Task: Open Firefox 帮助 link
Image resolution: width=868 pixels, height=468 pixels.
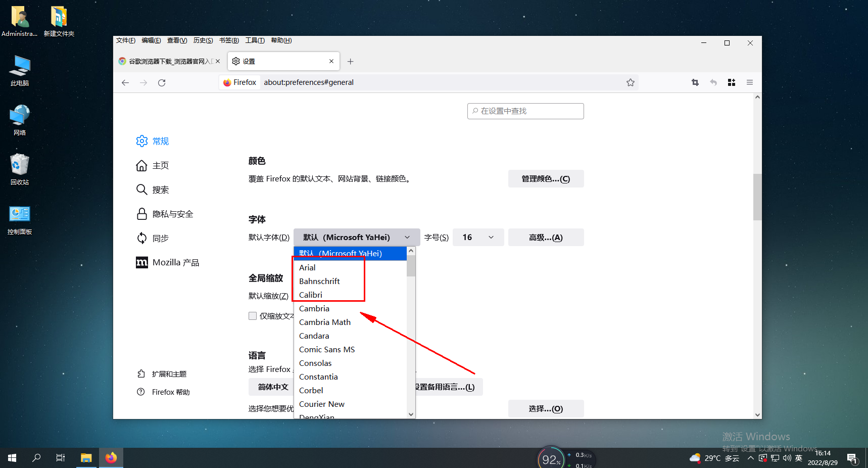Action: pos(163,392)
